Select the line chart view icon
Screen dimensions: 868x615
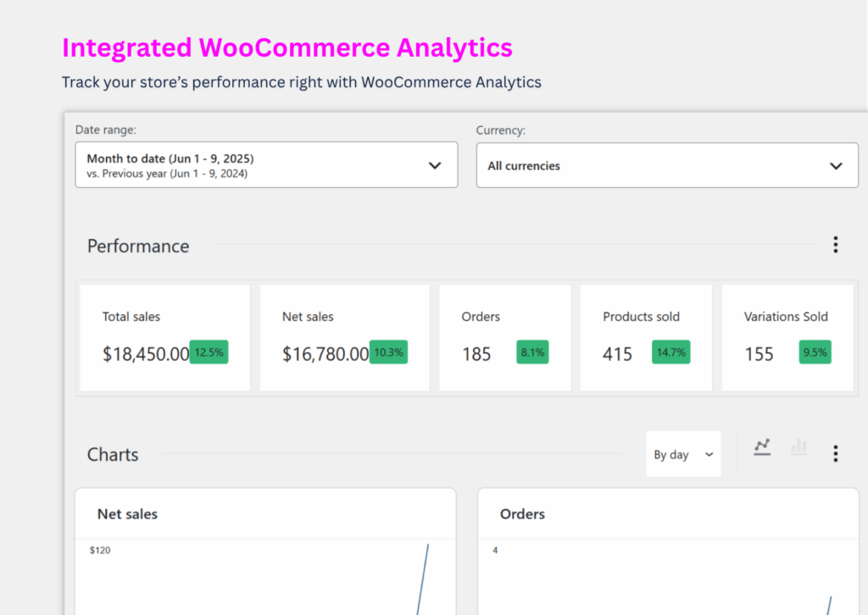point(762,447)
